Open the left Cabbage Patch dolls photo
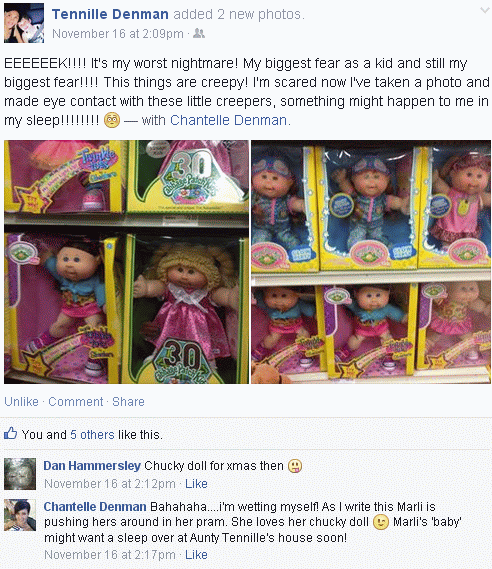Screen dimensions: 492x569 [127, 262]
